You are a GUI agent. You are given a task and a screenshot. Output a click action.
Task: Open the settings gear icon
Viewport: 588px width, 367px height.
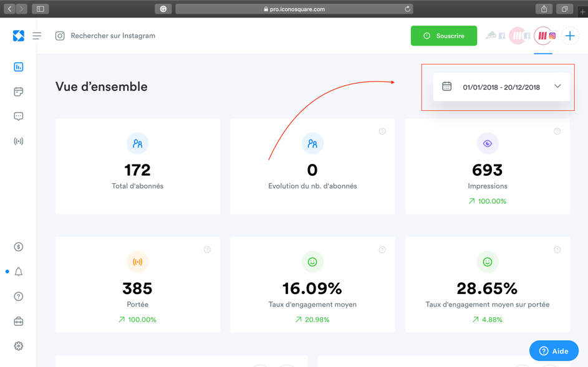(18, 346)
